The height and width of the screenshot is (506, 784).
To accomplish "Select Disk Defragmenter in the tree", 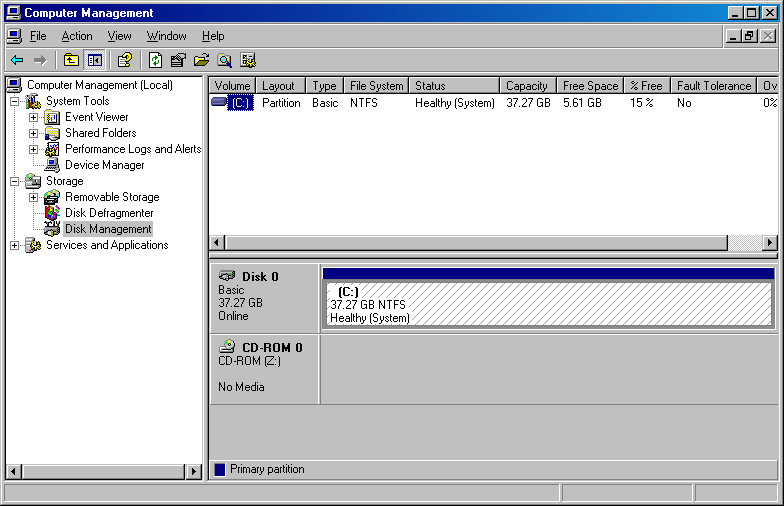I will tap(109, 213).
